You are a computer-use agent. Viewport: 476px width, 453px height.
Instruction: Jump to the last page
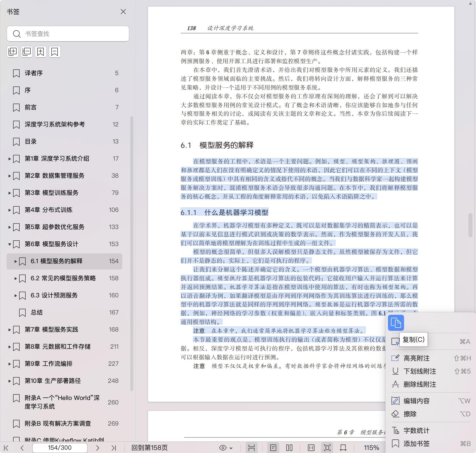(114, 448)
